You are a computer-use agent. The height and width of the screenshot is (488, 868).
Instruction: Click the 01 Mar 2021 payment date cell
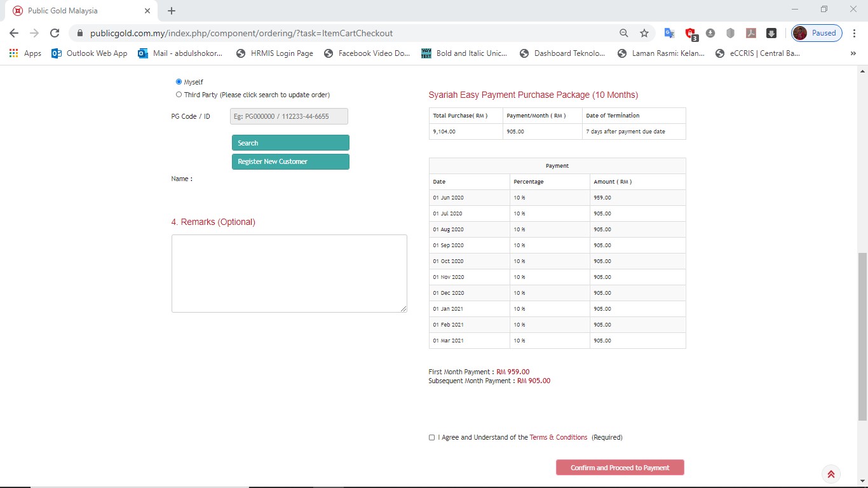click(470, 341)
